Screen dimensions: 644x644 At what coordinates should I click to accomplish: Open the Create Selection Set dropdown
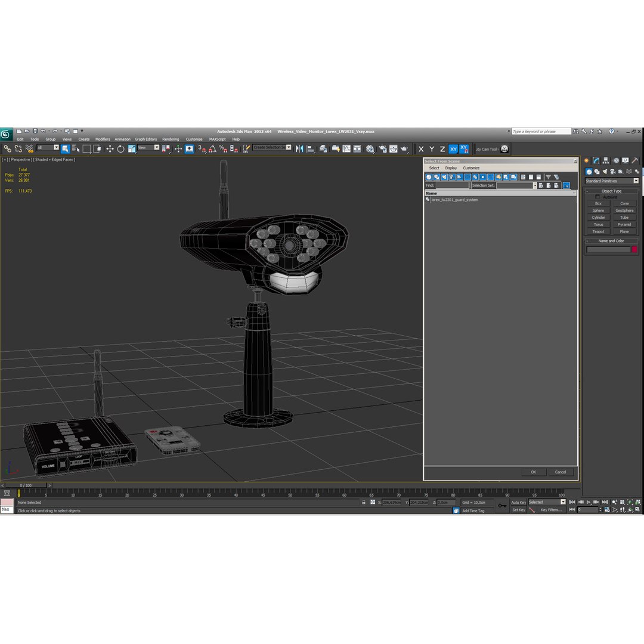(272, 147)
